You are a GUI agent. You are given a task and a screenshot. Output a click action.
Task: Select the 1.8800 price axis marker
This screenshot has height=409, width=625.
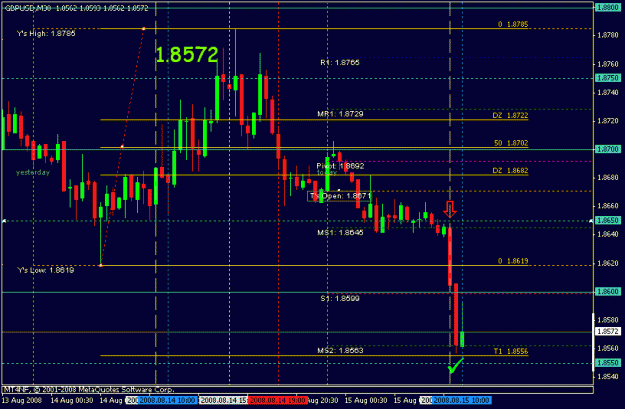point(608,7)
